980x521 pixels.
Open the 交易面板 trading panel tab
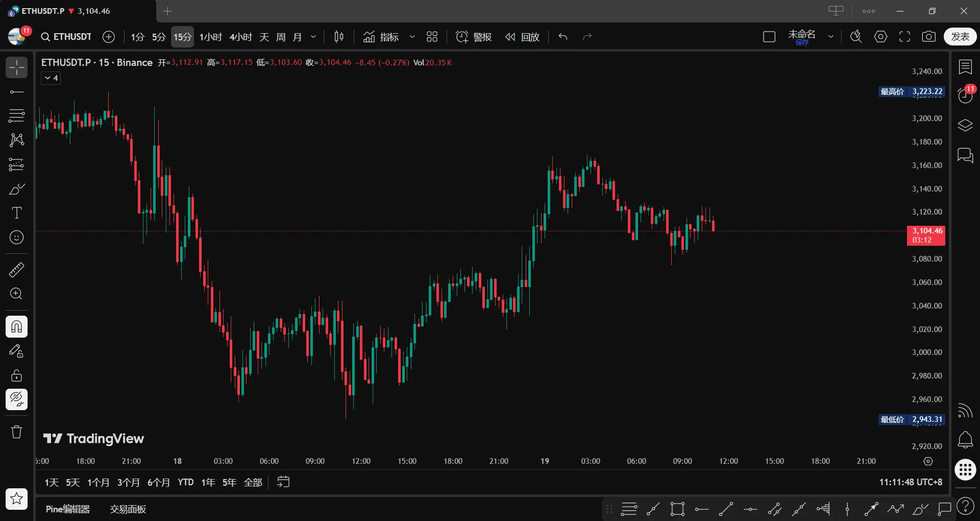[128, 509]
